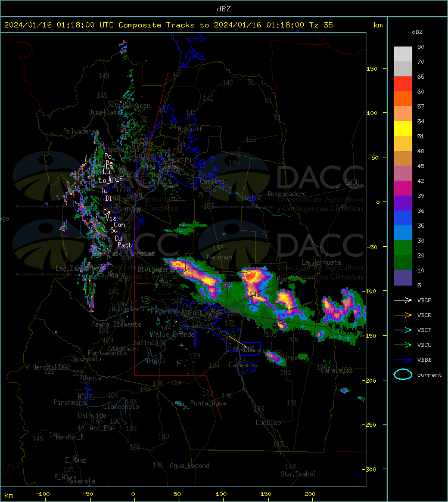Image resolution: width=448 pixels, height=502 pixels.
Task: Select the gold 48-51 dBZ legend swatch
Action: tap(403, 144)
